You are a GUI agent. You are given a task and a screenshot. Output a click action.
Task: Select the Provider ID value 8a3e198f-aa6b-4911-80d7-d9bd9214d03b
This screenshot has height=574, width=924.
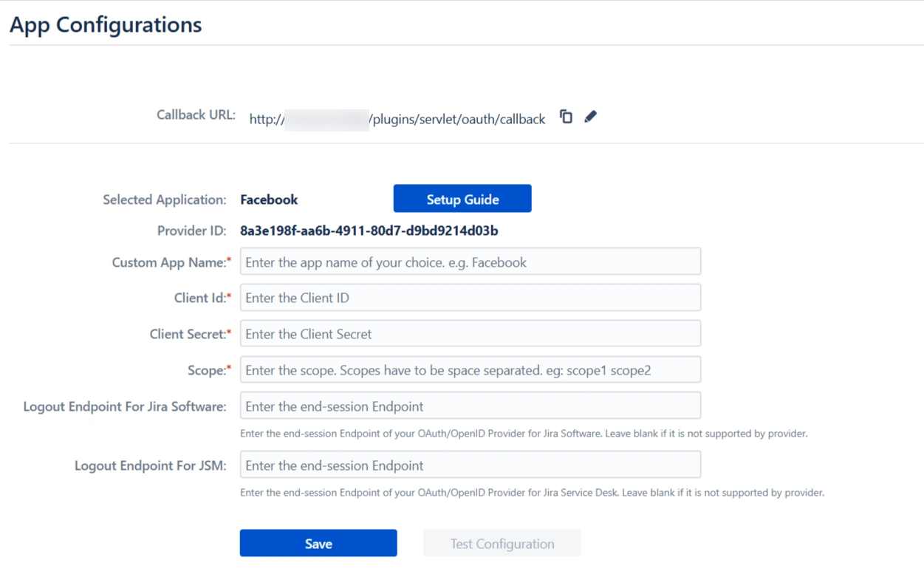click(369, 230)
